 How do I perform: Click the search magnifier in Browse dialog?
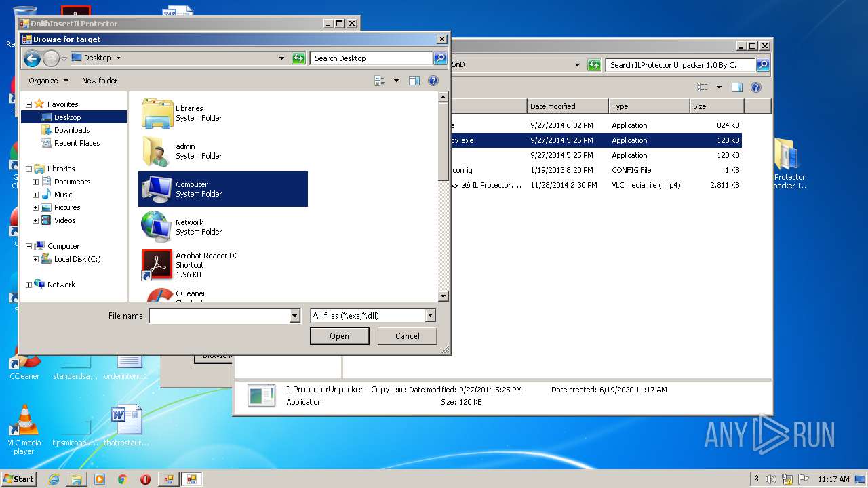[x=440, y=58]
